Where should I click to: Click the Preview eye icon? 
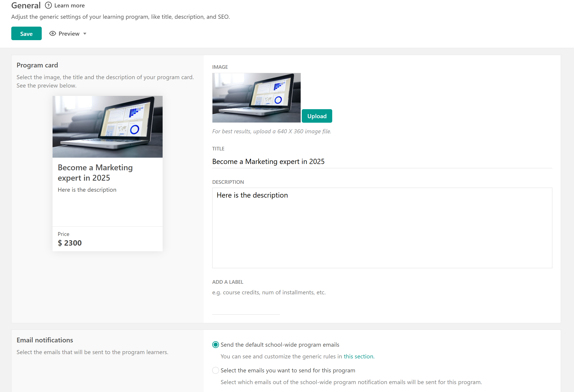coord(53,33)
